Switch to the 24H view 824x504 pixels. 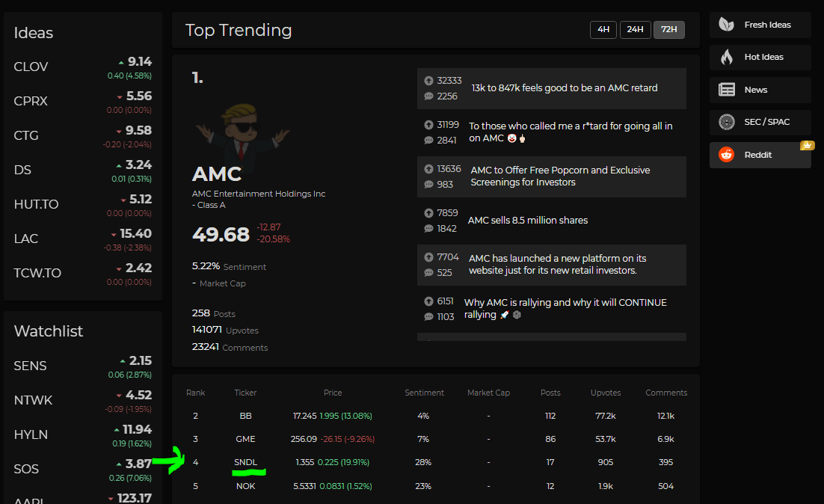tap(635, 30)
